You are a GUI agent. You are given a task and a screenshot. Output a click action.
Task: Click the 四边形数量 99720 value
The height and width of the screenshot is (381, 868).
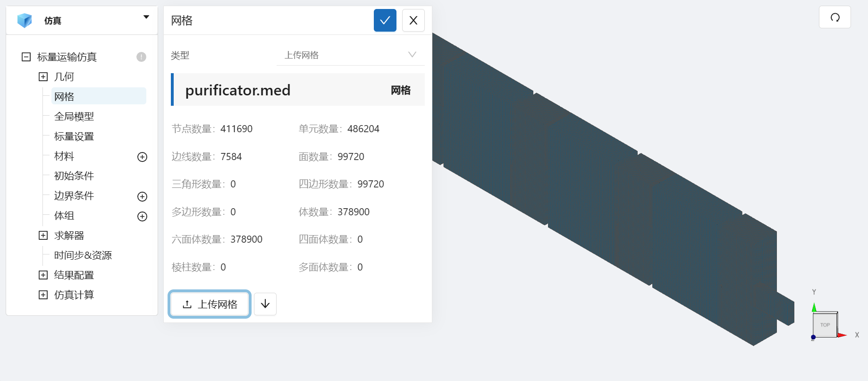[x=371, y=184]
